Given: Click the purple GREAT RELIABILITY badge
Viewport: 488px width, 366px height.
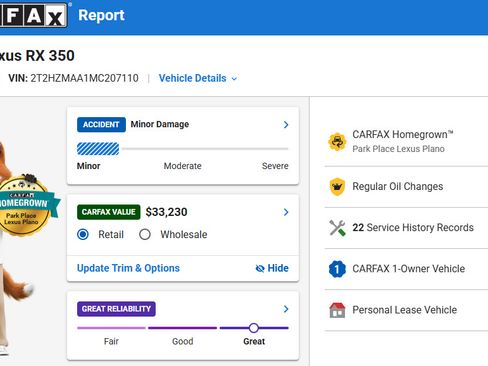Looking at the screenshot, I should pyautogui.click(x=116, y=309).
